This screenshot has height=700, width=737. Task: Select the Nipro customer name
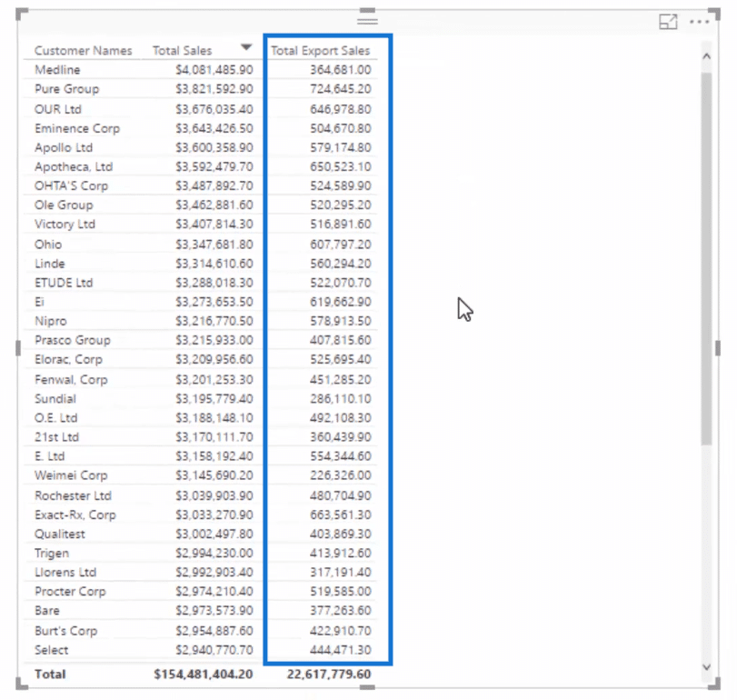pyautogui.click(x=51, y=322)
